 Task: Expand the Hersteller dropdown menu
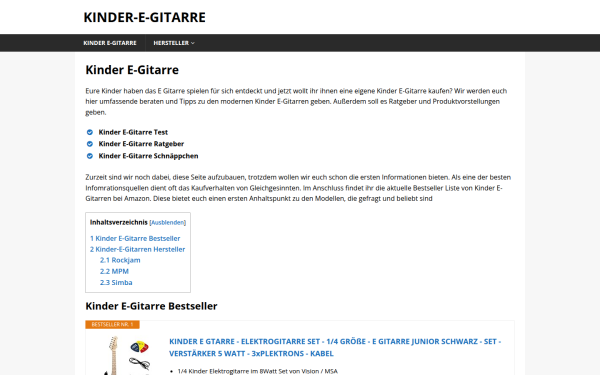(174, 43)
